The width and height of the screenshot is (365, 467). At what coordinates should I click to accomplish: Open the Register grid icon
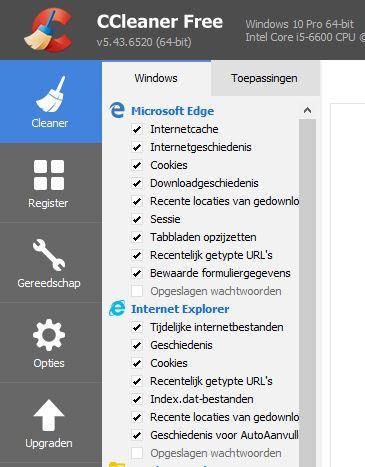49,175
